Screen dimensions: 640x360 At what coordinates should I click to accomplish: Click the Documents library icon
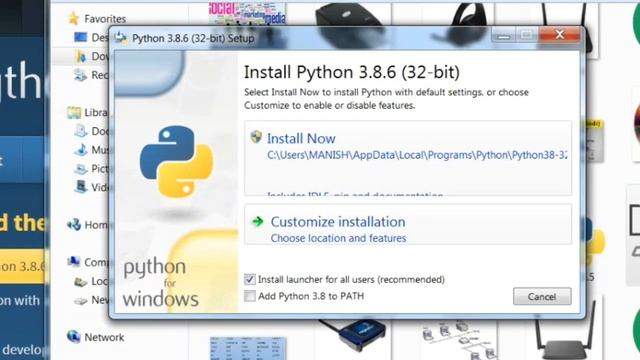pyautogui.click(x=81, y=131)
